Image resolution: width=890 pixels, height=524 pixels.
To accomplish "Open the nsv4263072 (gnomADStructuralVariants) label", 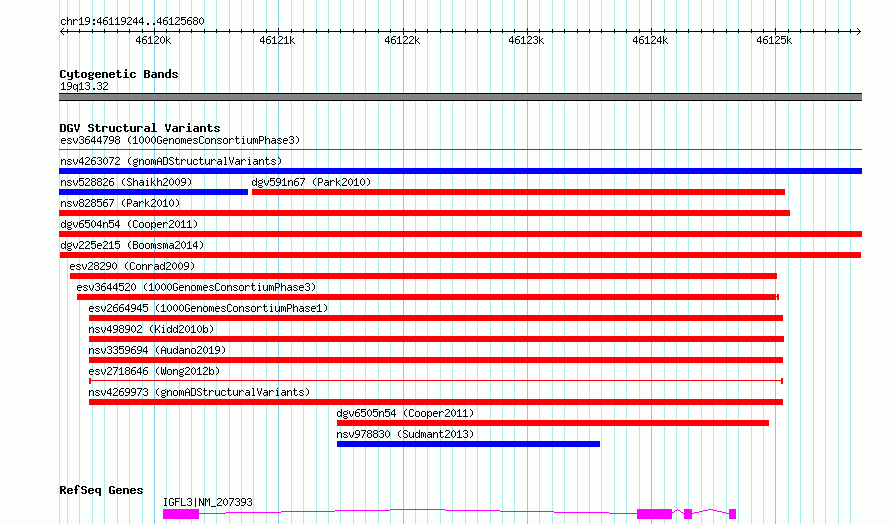I will 171,161.
